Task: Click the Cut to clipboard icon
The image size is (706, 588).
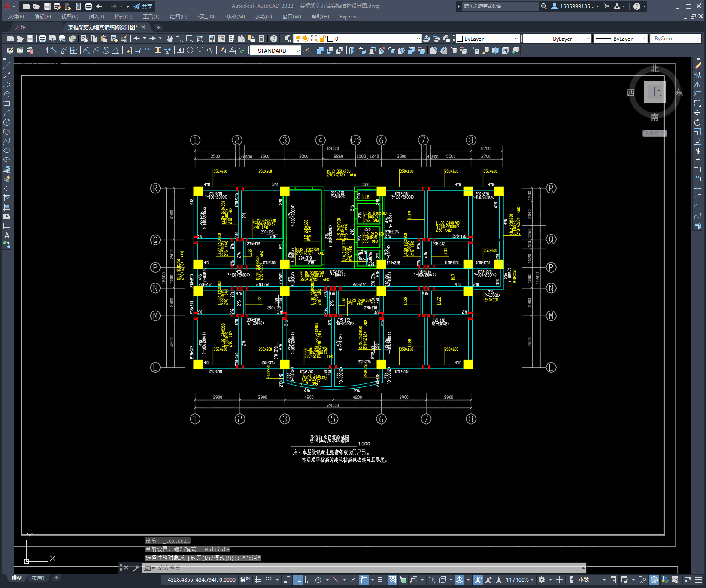Action: (x=85, y=39)
